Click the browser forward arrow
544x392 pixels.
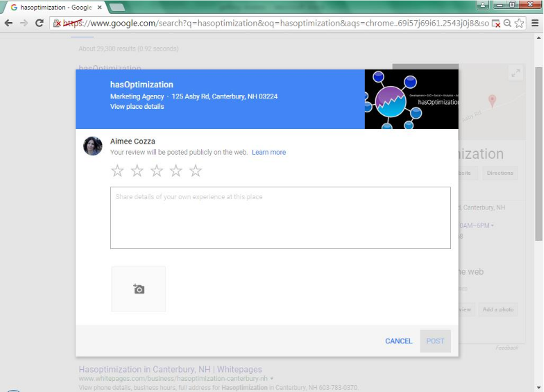click(24, 23)
